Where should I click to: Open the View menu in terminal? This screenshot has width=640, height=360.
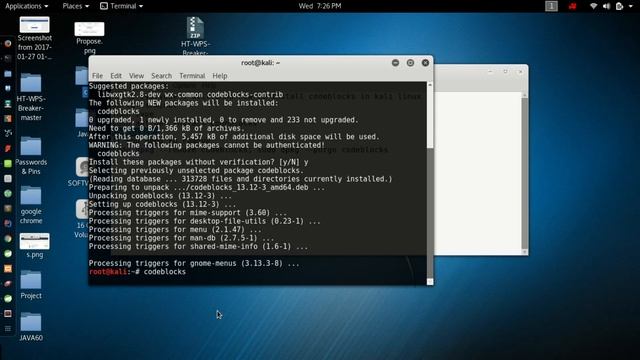[136, 76]
